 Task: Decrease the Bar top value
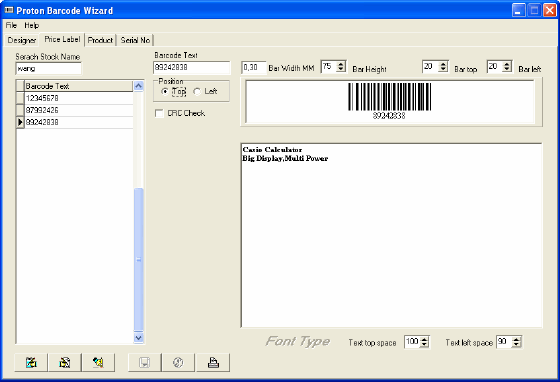click(443, 69)
